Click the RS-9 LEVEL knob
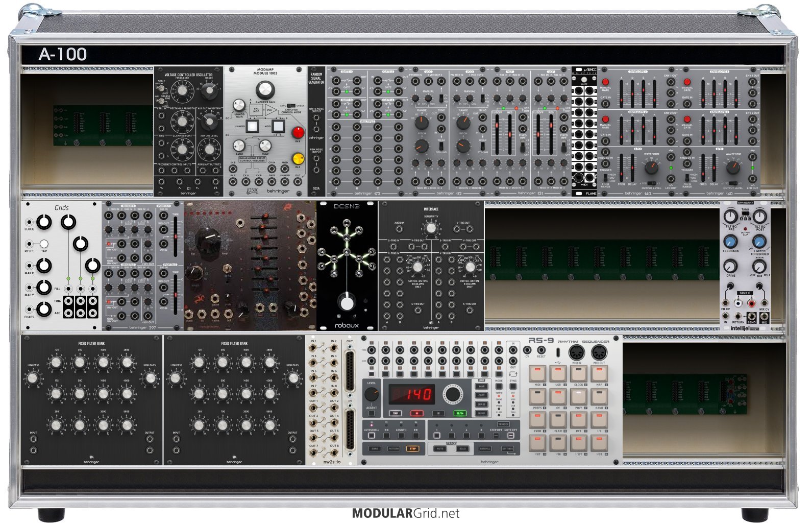The width and height of the screenshot is (812, 524). [372, 394]
